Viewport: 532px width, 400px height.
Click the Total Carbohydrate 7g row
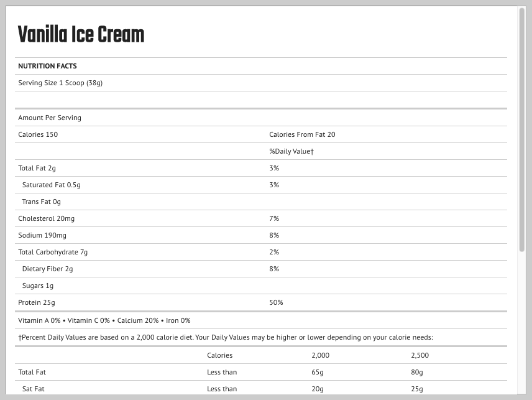(53, 252)
